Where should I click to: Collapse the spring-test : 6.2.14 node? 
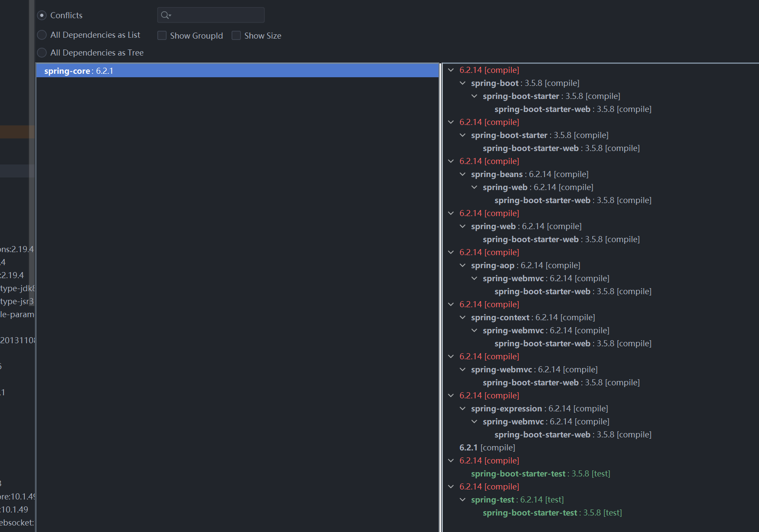pyautogui.click(x=462, y=499)
